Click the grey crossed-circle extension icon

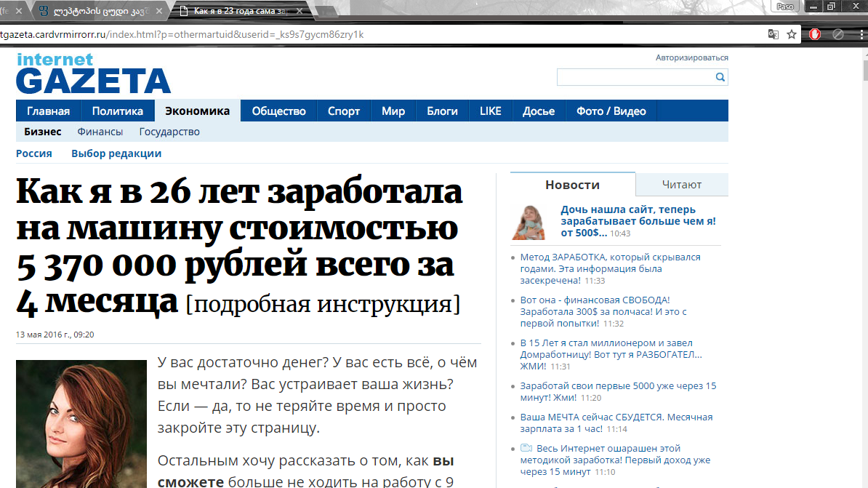click(837, 34)
